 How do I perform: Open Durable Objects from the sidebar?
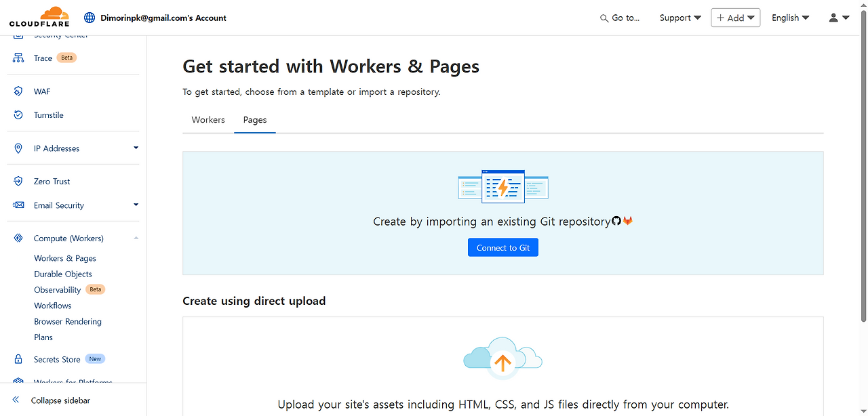(x=62, y=274)
